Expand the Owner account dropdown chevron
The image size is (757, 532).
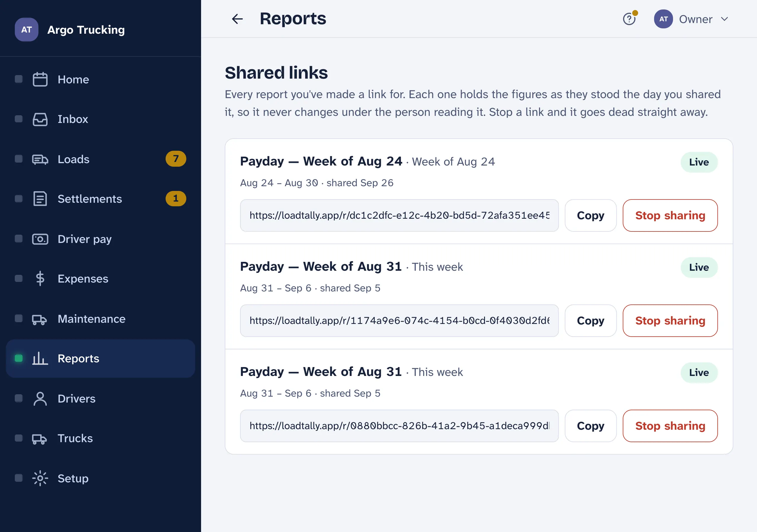pyautogui.click(x=725, y=19)
